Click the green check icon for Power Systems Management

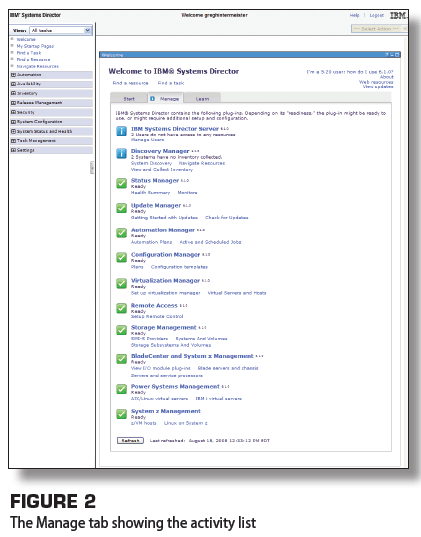click(122, 389)
